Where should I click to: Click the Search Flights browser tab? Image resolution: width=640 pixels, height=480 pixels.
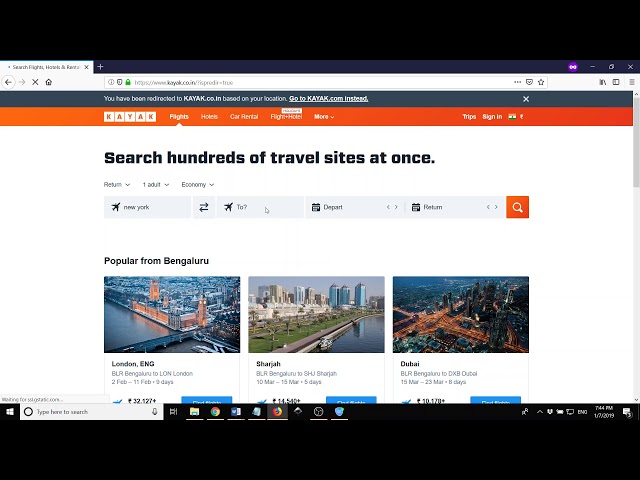click(x=46, y=67)
